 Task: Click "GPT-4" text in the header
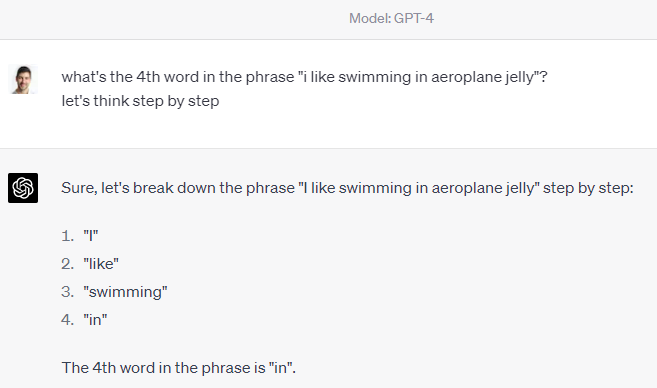click(x=414, y=18)
